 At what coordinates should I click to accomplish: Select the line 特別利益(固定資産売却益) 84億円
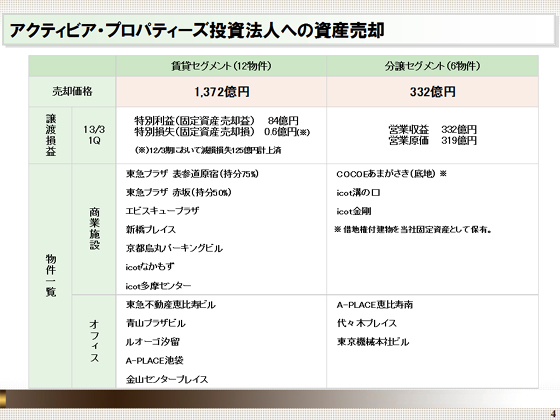(216, 120)
